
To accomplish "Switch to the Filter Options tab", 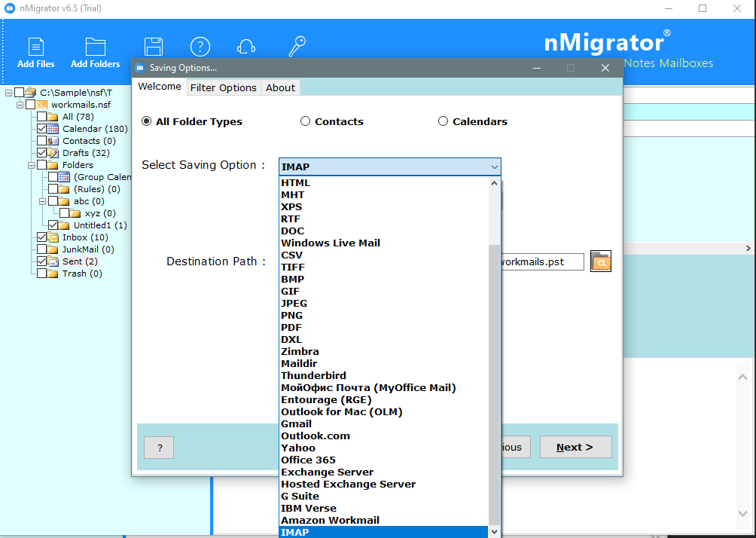I will coord(223,88).
